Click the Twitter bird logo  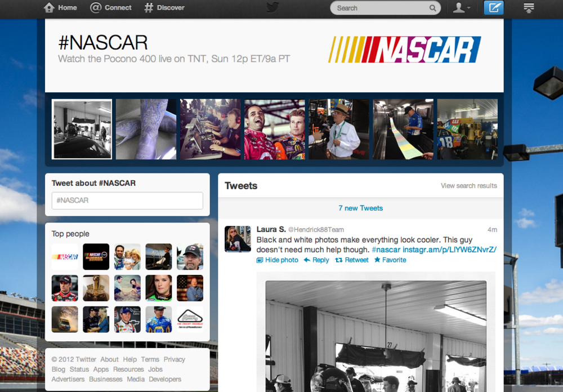coord(272,7)
